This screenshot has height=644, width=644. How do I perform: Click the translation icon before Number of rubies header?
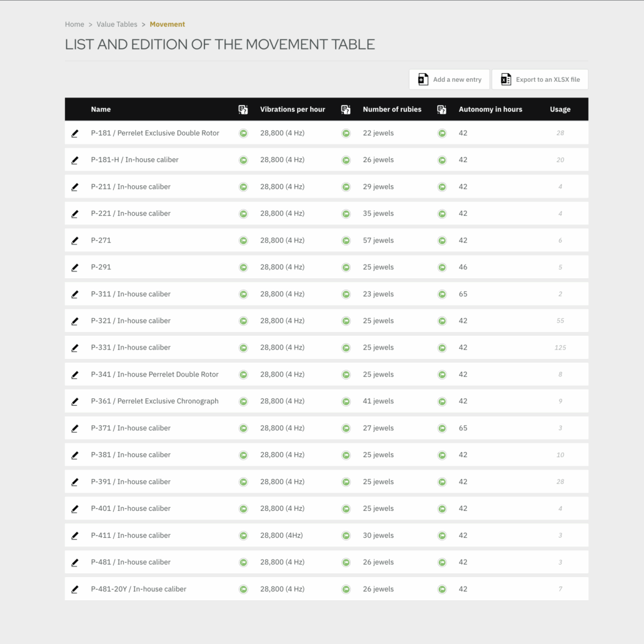[x=346, y=109]
